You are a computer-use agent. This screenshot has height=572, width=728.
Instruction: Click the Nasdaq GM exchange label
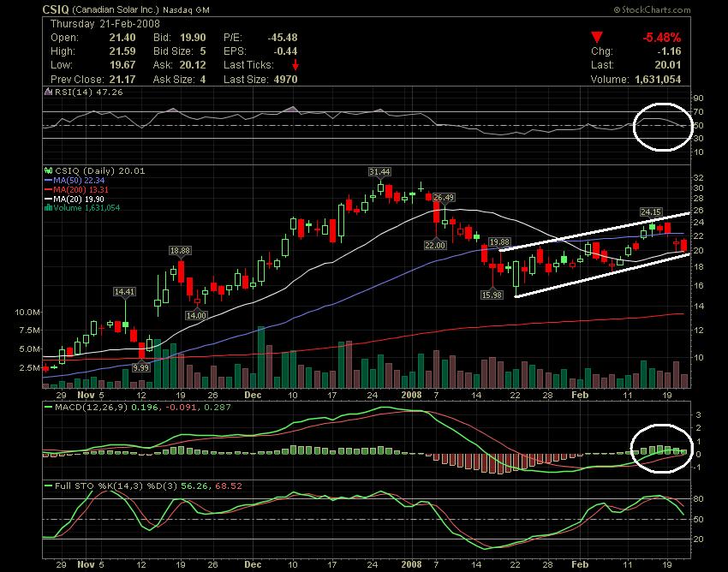coord(187,9)
